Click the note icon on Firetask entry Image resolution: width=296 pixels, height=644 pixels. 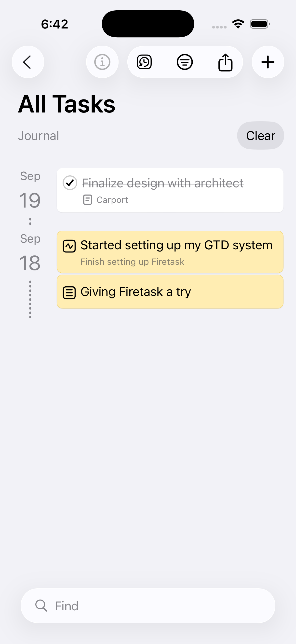(x=69, y=293)
